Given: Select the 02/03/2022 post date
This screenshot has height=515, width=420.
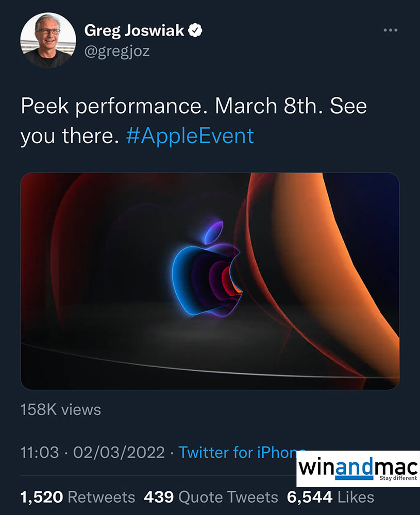Looking at the screenshot, I should [120, 453].
